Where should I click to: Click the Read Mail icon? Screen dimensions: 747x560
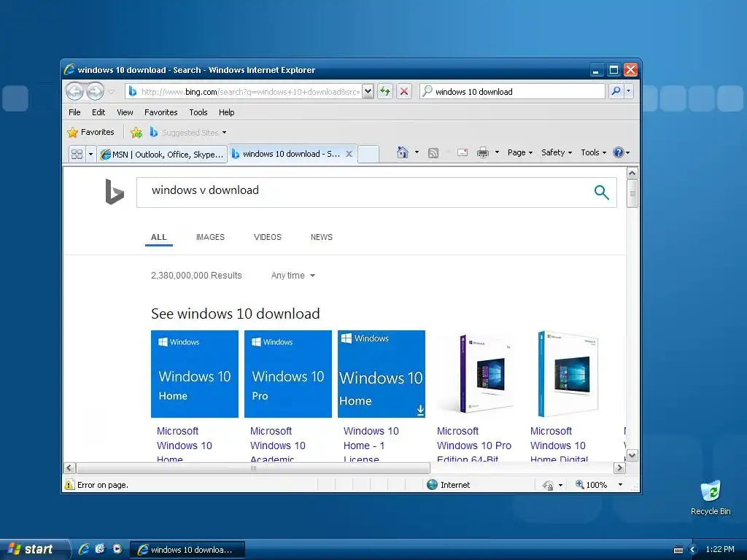[462, 152]
